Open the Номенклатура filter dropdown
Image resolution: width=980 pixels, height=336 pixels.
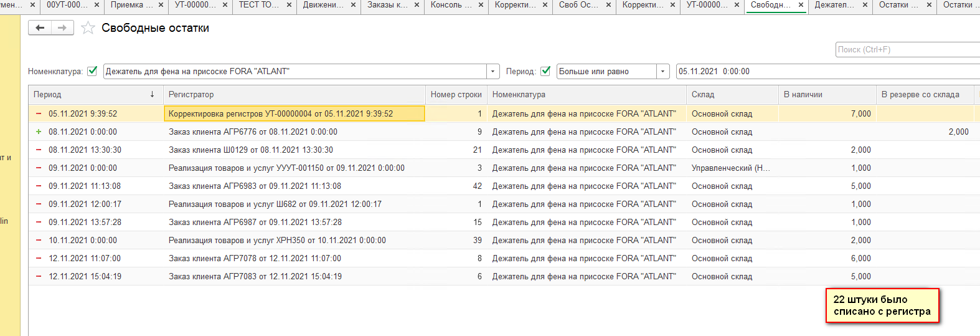tap(493, 72)
